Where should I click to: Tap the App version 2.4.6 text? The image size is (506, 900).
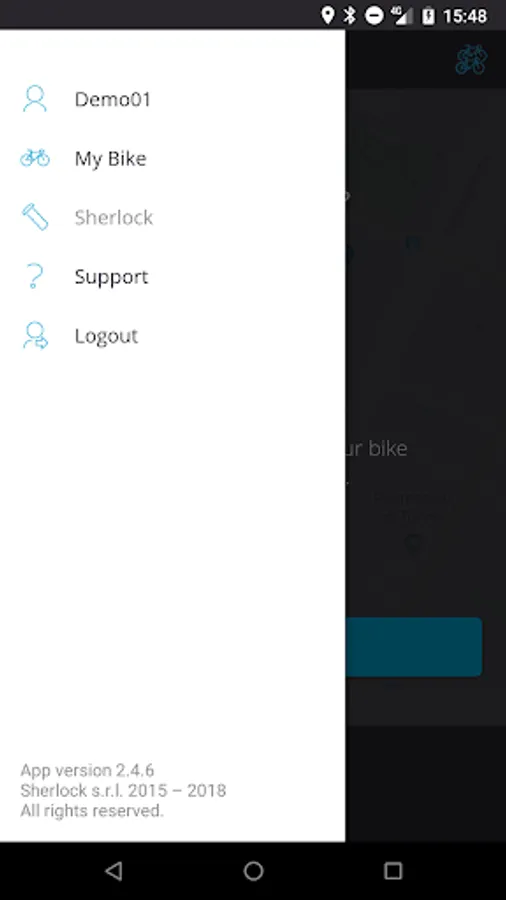[x=87, y=770]
